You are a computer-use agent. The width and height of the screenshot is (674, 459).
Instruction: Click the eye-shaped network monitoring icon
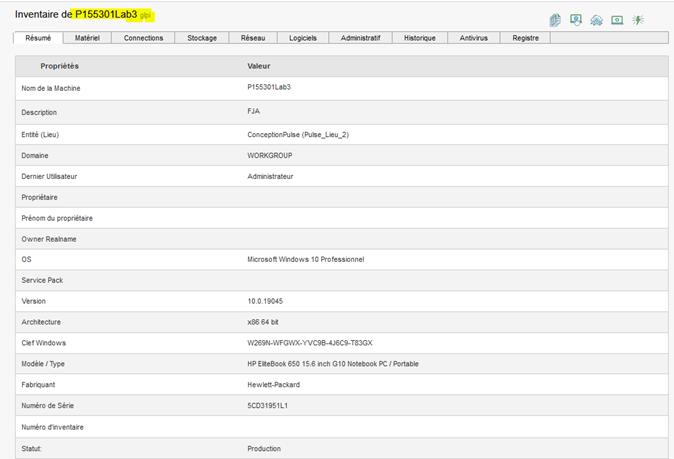click(596, 20)
